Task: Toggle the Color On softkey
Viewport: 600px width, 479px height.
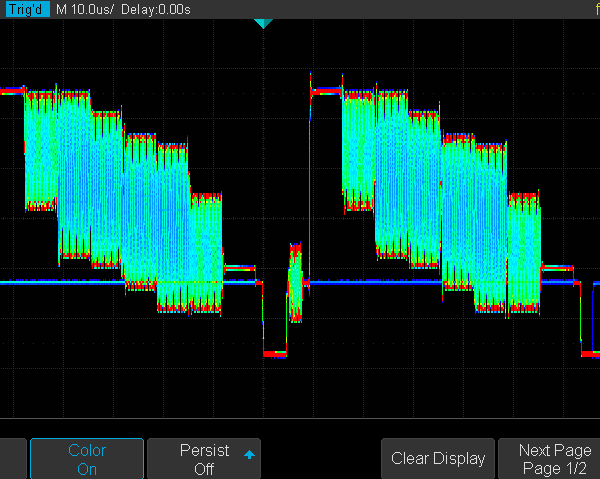Action: [x=87, y=459]
